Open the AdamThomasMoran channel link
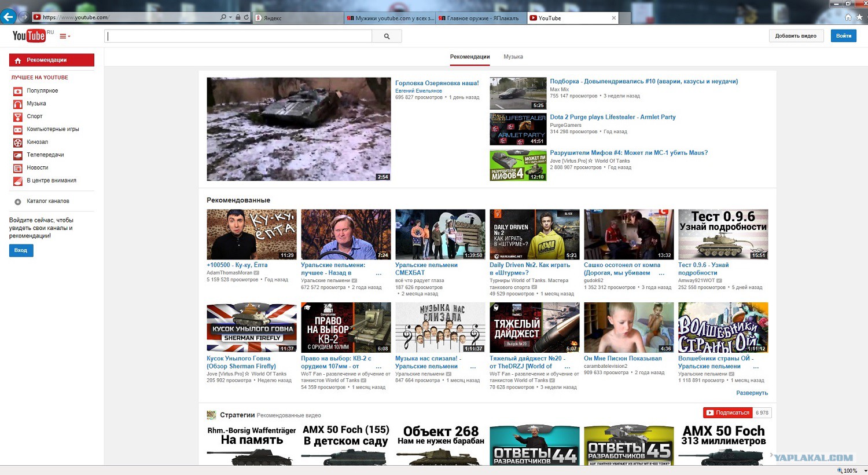Viewport: 868px width, 475px height. [229, 273]
